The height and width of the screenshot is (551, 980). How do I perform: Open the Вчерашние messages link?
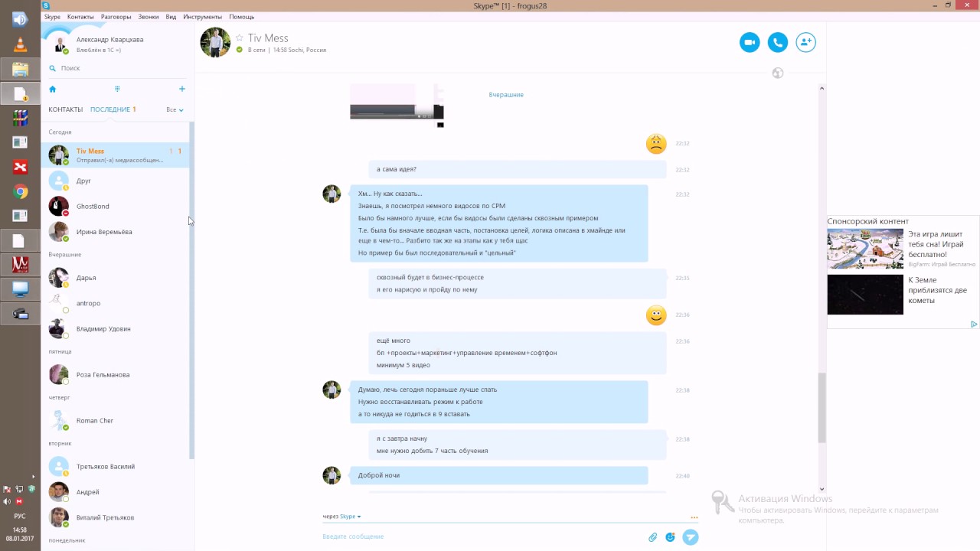pos(506,95)
